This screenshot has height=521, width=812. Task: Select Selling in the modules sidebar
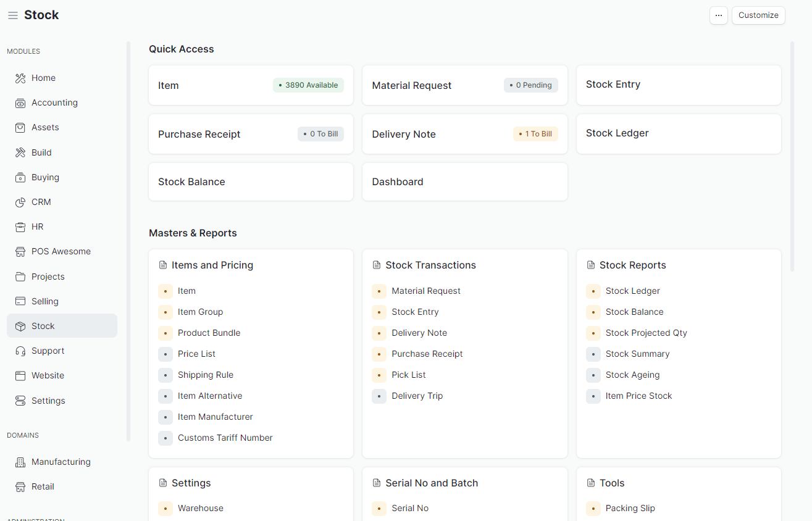pos(44,301)
